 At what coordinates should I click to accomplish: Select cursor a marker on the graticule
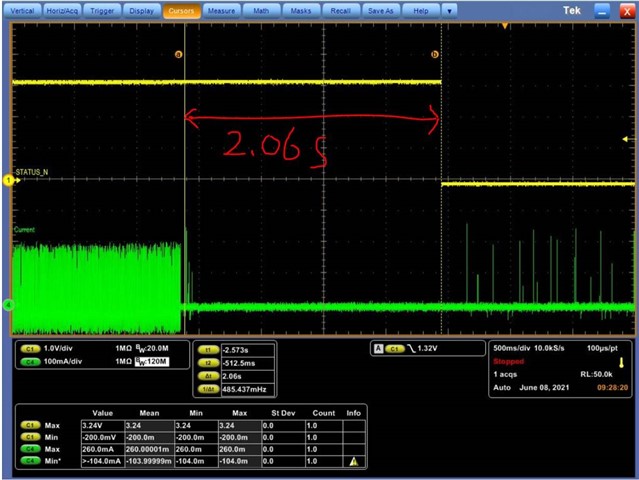178,54
